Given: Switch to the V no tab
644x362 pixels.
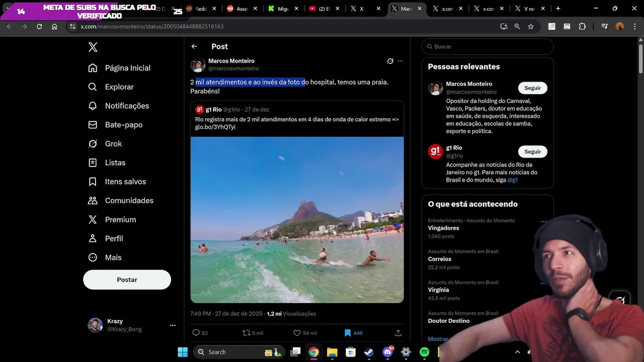Looking at the screenshot, I should tap(529, 9).
